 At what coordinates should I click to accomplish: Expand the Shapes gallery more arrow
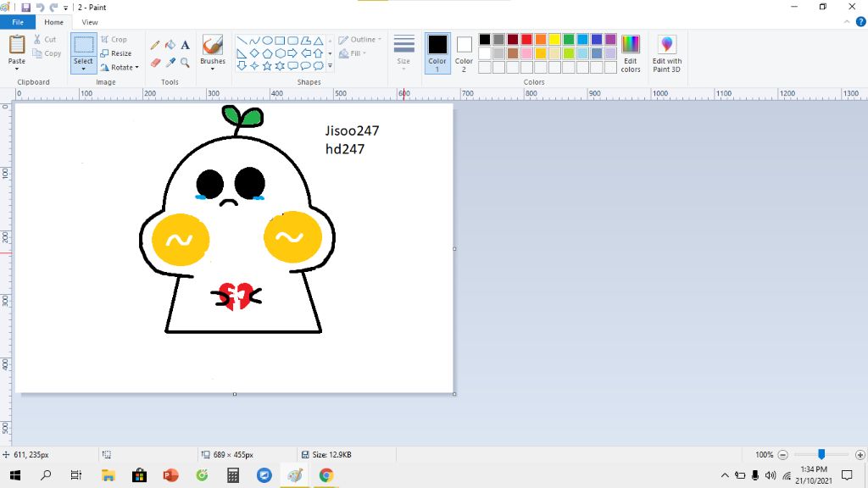pyautogui.click(x=330, y=66)
